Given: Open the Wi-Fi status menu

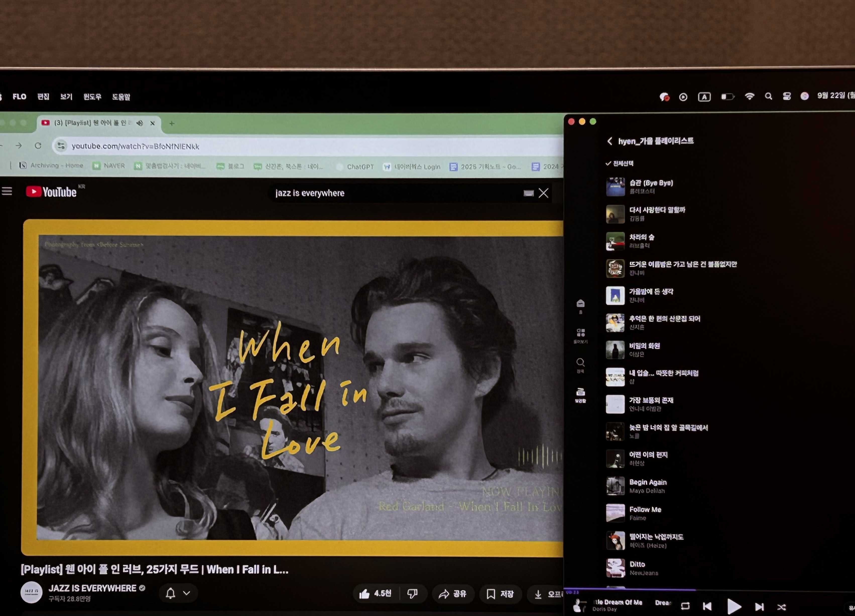Looking at the screenshot, I should coord(750,96).
